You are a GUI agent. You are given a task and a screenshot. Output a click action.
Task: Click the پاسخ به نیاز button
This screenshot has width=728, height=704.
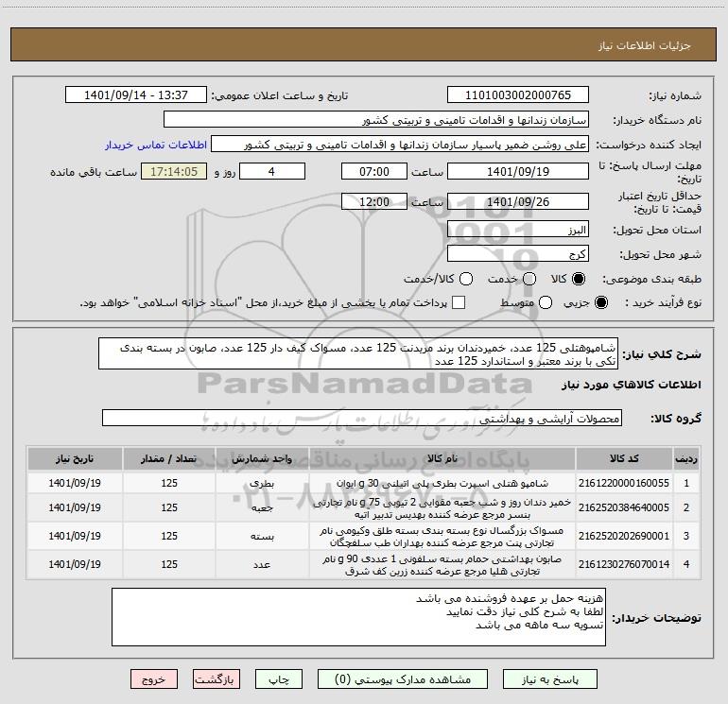click(550, 679)
